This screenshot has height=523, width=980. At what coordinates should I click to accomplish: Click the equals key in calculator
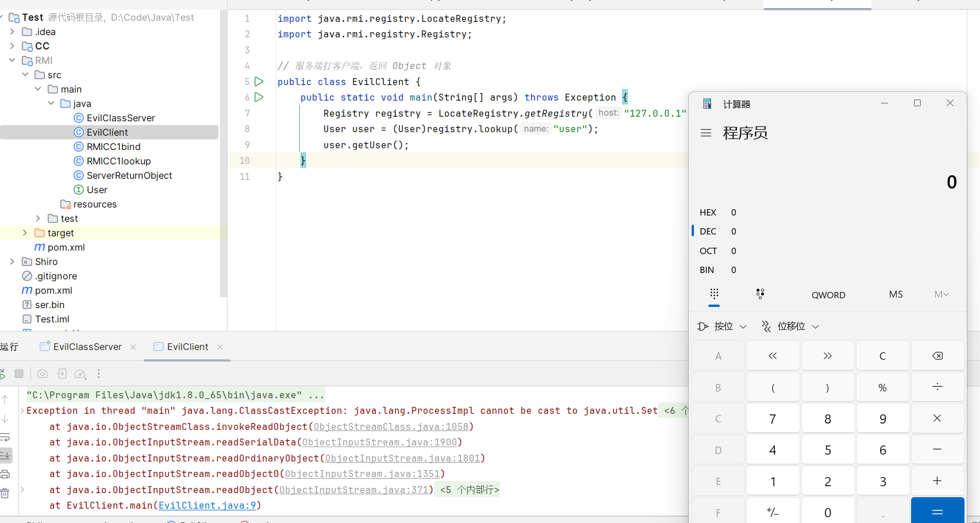(937, 512)
